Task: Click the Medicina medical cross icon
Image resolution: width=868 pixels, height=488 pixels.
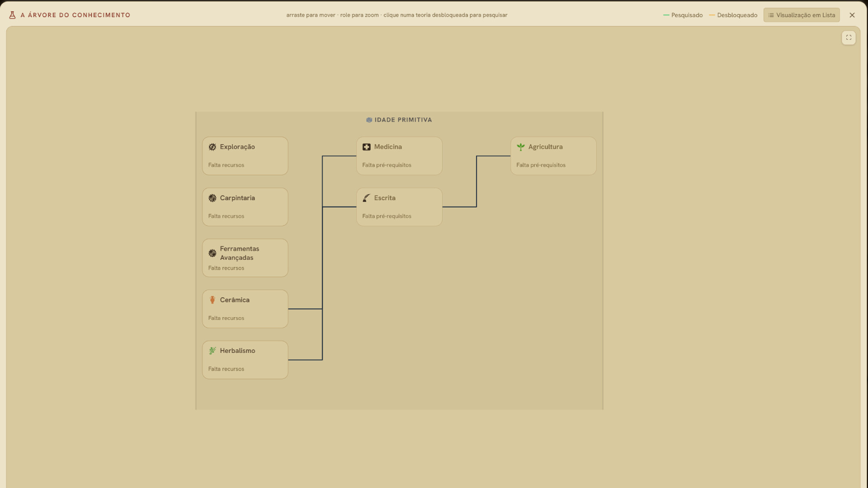Action: coord(367,147)
